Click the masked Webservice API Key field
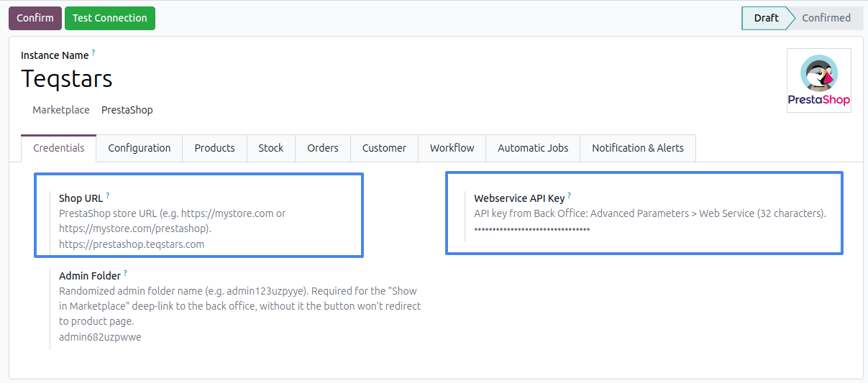 tap(532, 229)
